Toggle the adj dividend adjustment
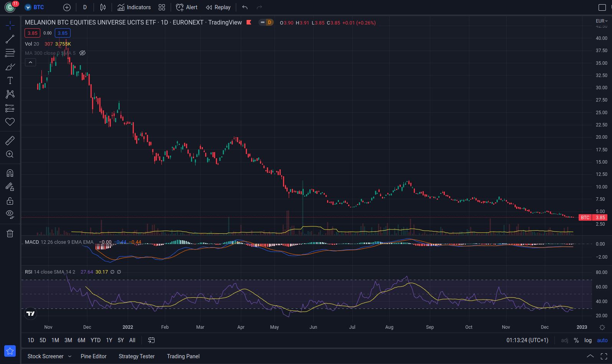This screenshot has height=364, width=612. click(x=564, y=340)
